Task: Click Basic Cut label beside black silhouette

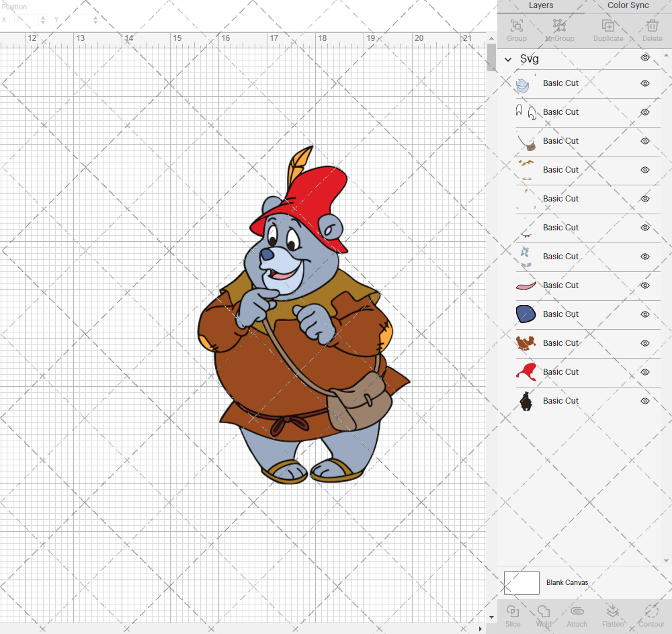Action: tap(560, 400)
